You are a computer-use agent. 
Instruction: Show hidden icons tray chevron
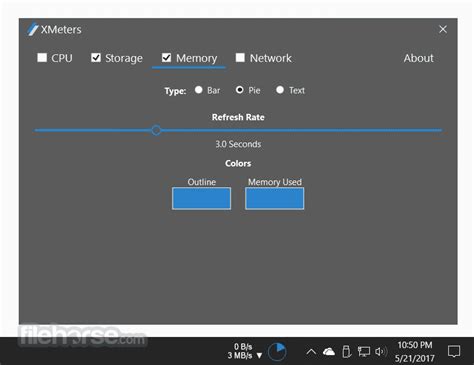pos(311,352)
